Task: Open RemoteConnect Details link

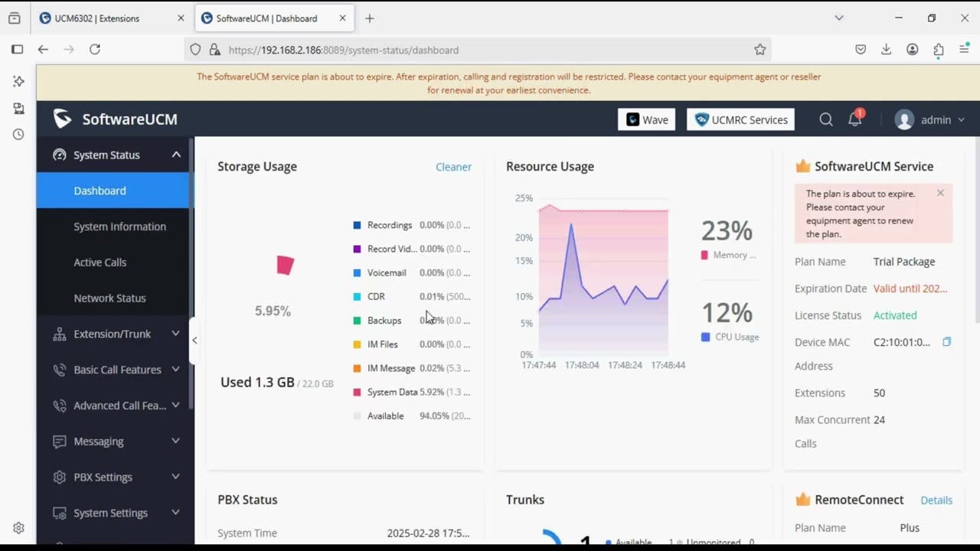Action: point(936,500)
